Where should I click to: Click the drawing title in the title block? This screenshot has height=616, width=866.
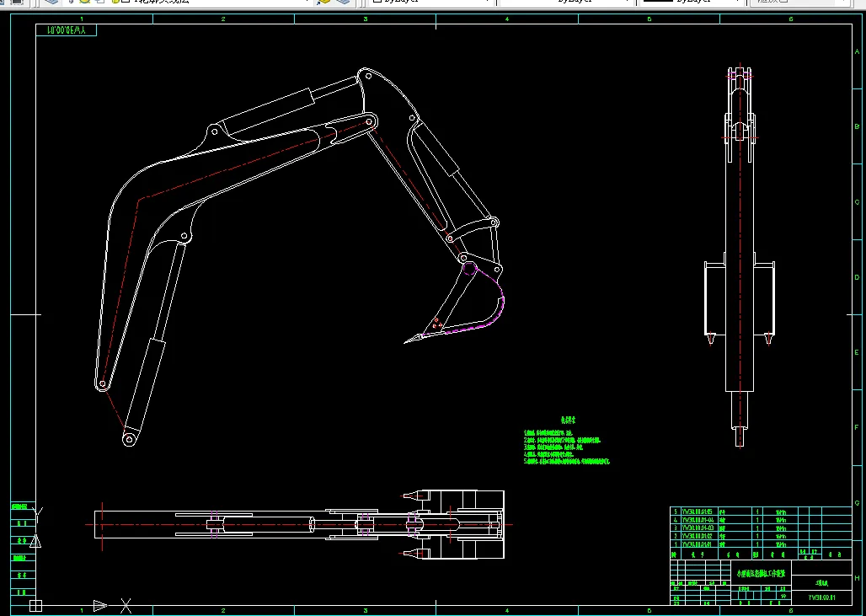[761, 574]
